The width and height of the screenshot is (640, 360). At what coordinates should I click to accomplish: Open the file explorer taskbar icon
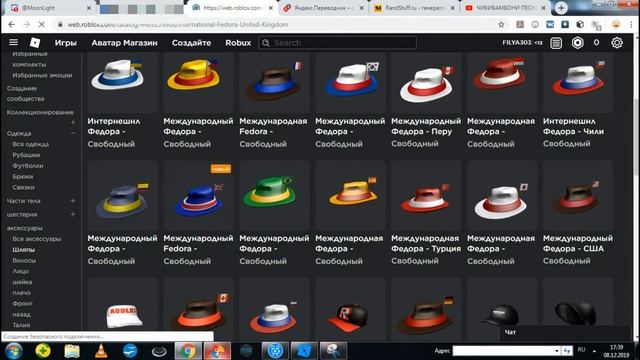tap(72, 351)
